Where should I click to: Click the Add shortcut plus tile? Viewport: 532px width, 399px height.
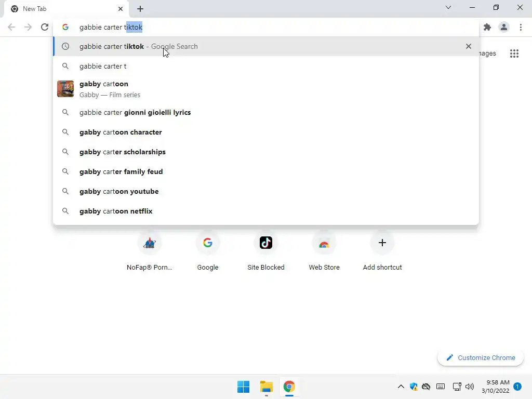pos(382,251)
